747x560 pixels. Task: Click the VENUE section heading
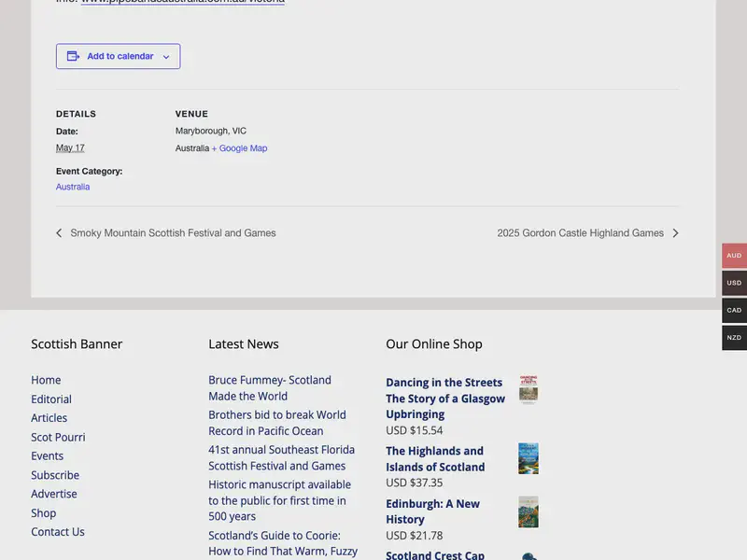[191, 114]
